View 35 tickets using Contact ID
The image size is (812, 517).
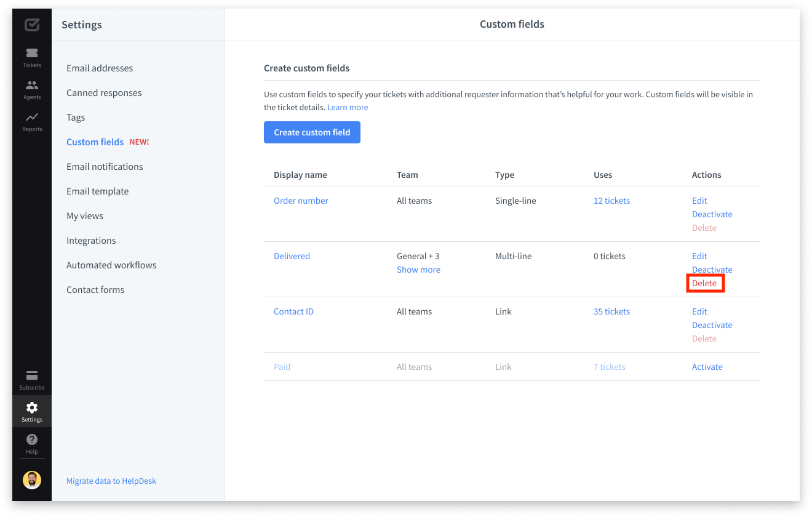coord(611,311)
